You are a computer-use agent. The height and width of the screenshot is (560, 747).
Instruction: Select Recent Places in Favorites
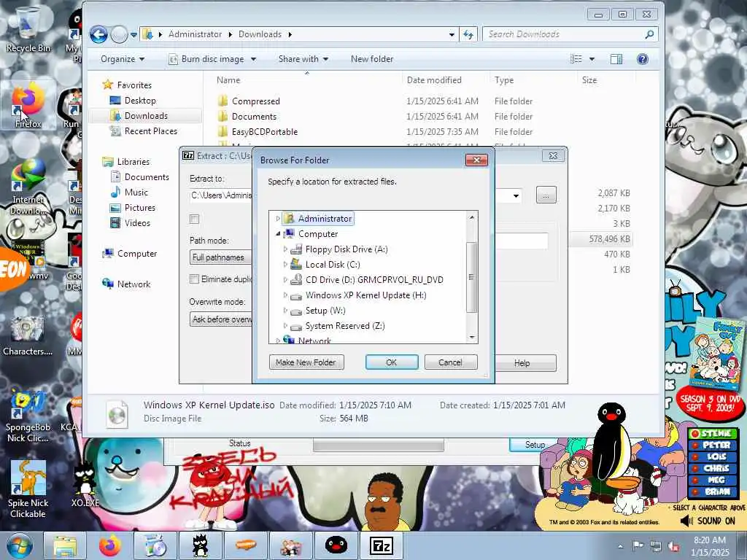[150, 131]
